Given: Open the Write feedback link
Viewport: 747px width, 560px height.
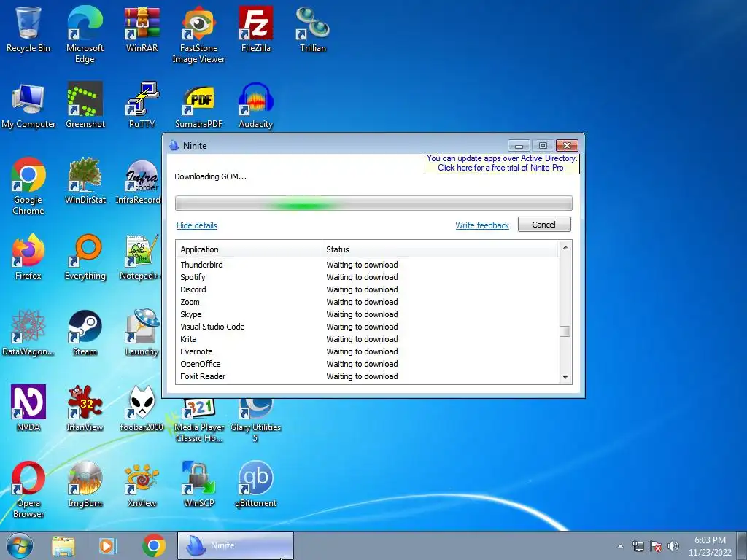Looking at the screenshot, I should point(482,225).
